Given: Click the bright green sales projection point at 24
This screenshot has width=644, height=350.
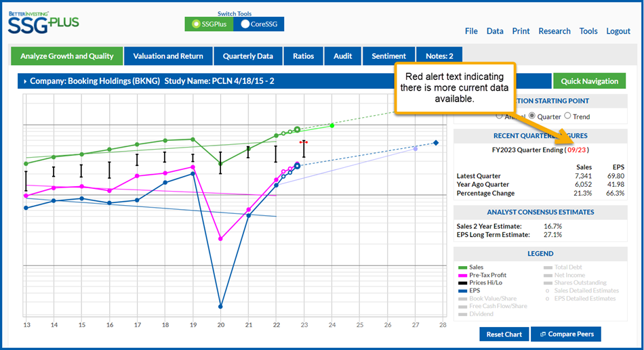Looking at the screenshot, I should pyautogui.click(x=332, y=125).
